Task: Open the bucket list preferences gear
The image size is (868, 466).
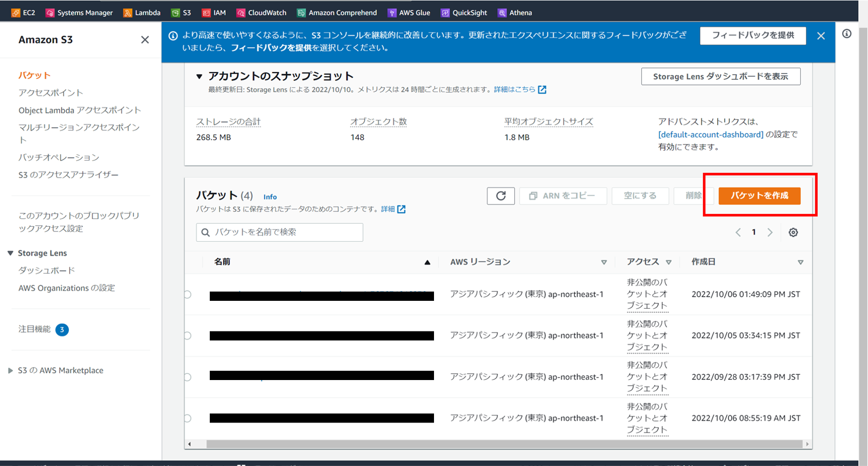Action: click(x=793, y=232)
